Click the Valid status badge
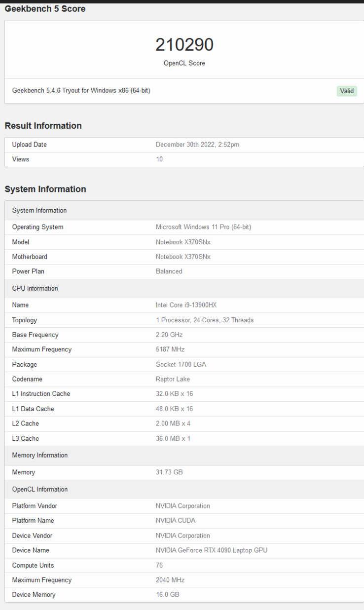The height and width of the screenshot is (610, 364). pyautogui.click(x=347, y=91)
